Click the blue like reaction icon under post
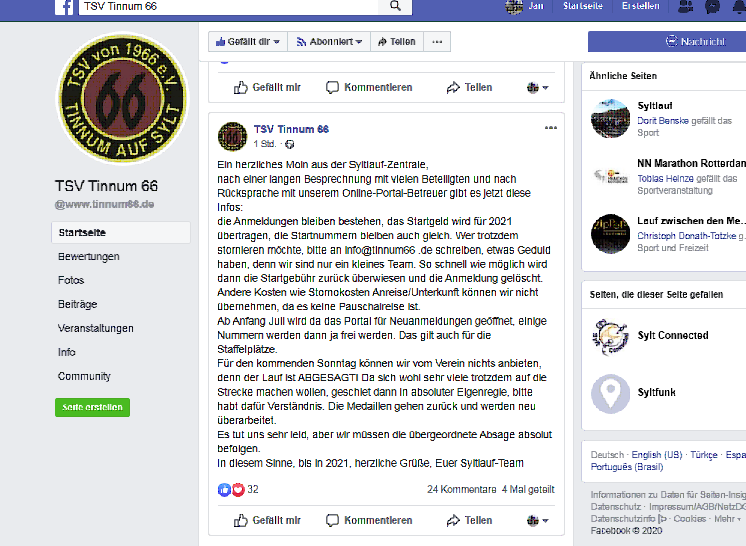This screenshot has height=546, width=746. (224, 489)
